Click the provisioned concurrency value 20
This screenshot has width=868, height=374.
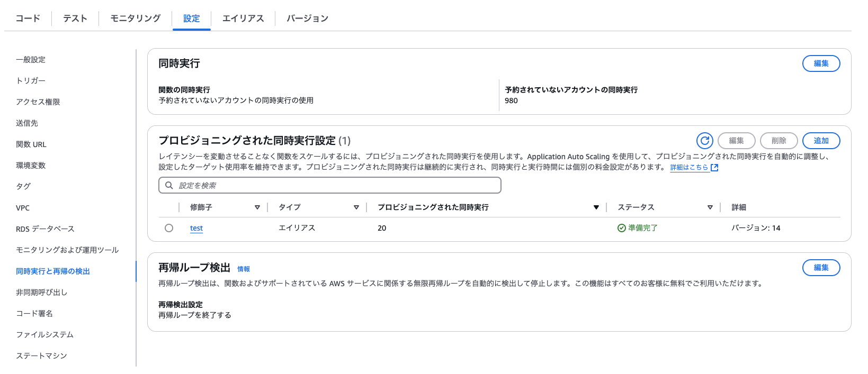click(382, 228)
